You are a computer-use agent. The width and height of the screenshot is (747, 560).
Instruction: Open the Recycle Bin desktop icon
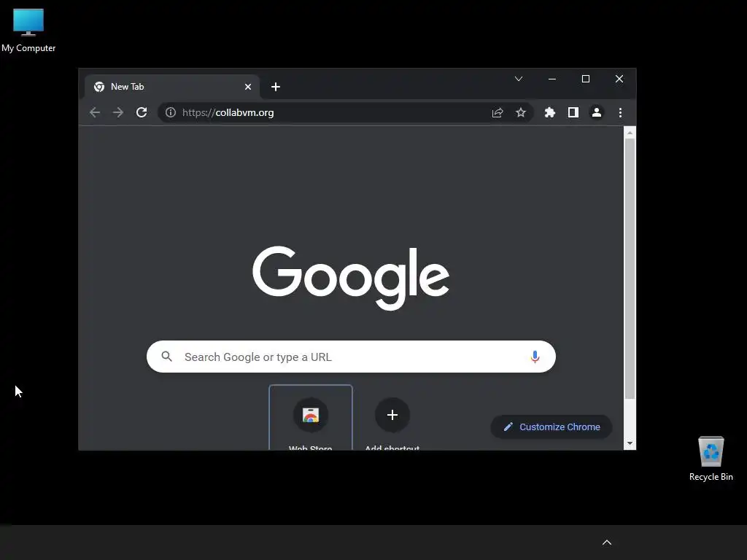pyautogui.click(x=711, y=459)
